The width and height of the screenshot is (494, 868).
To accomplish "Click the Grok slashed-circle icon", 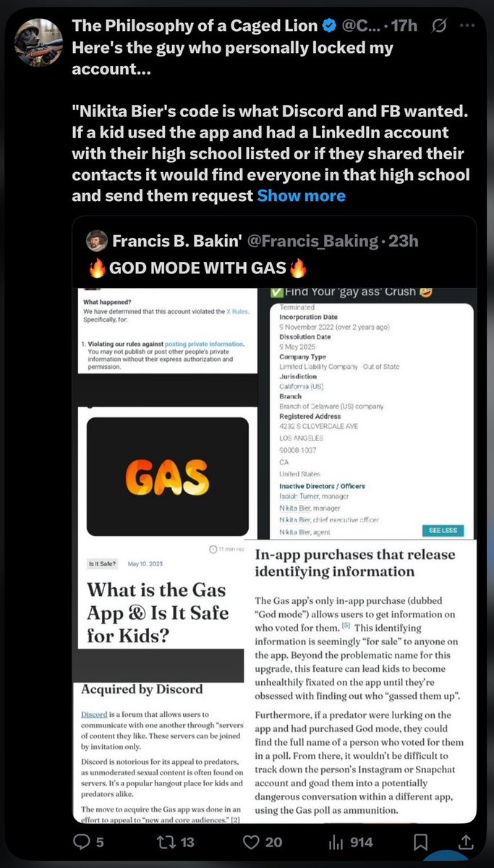I will [438, 26].
